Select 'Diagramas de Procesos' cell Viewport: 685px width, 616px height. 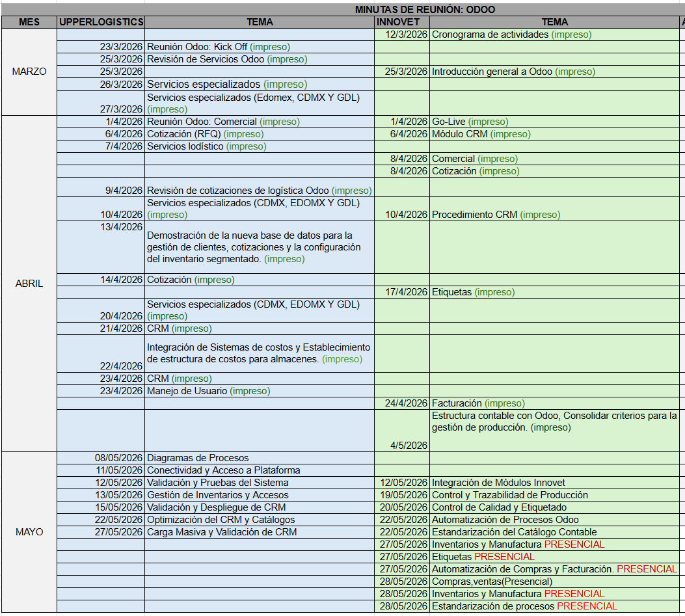coord(260,459)
